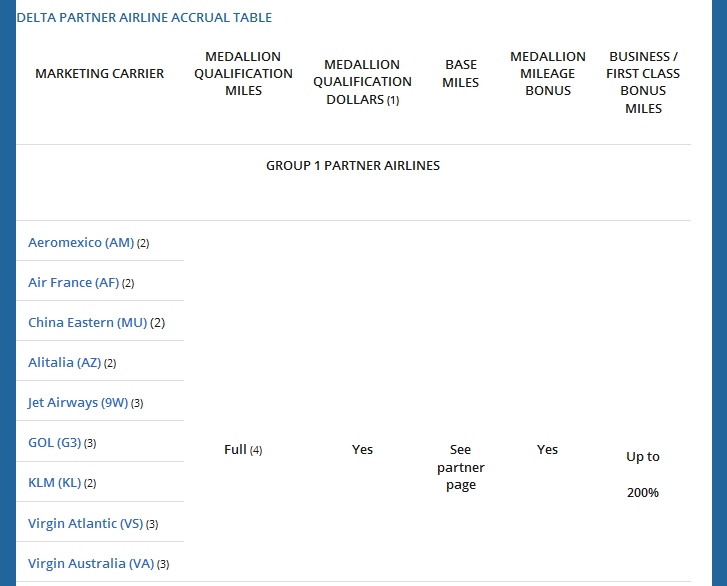Select the Virgin Australia (VA) link
The width and height of the screenshot is (727, 586).
click(91, 563)
